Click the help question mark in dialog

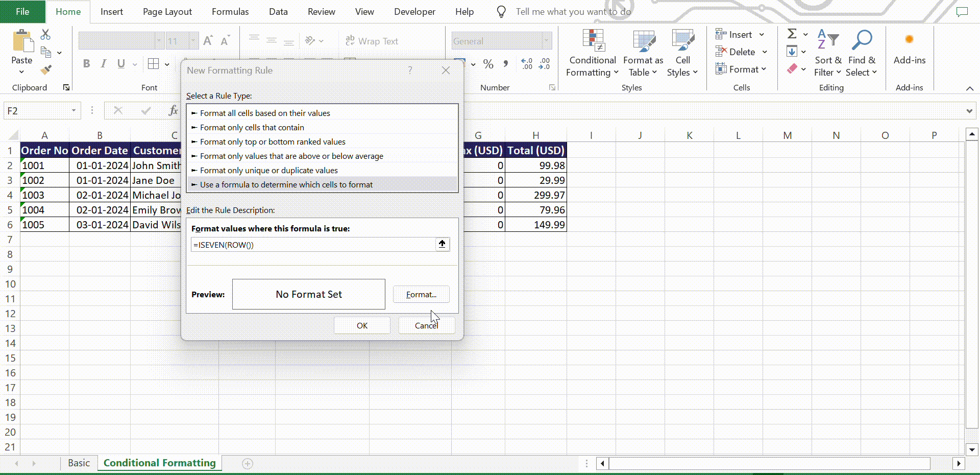pos(410,70)
